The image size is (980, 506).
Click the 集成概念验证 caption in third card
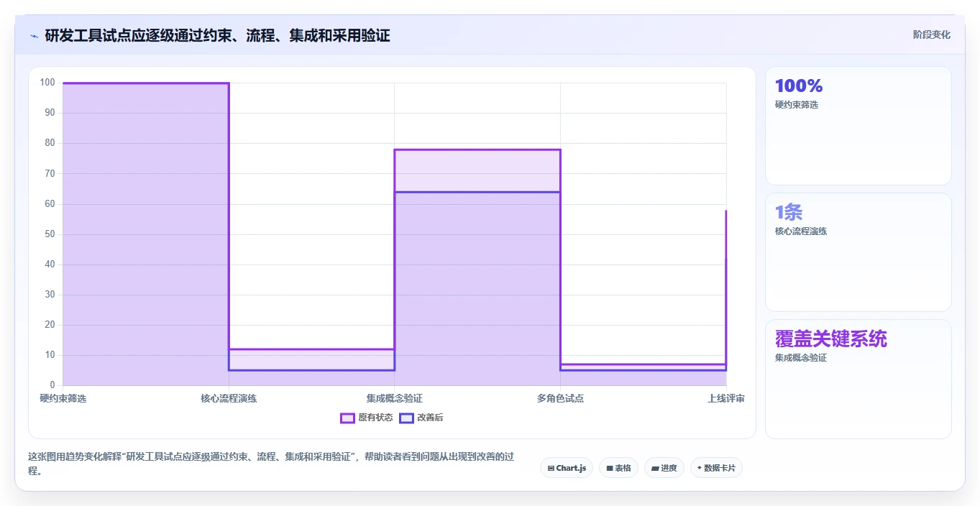[x=801, y=358]
